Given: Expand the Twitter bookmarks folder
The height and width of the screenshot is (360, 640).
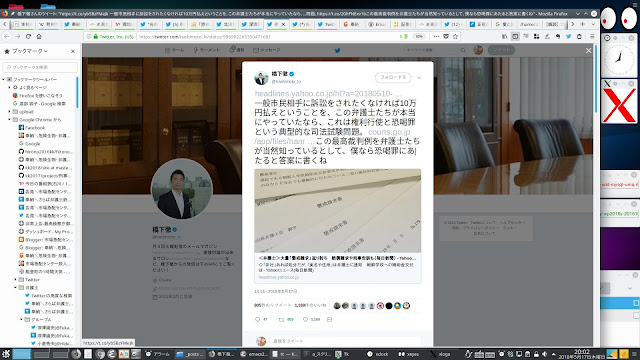Looking at the screenshot, I should click(x=16, y=280).
